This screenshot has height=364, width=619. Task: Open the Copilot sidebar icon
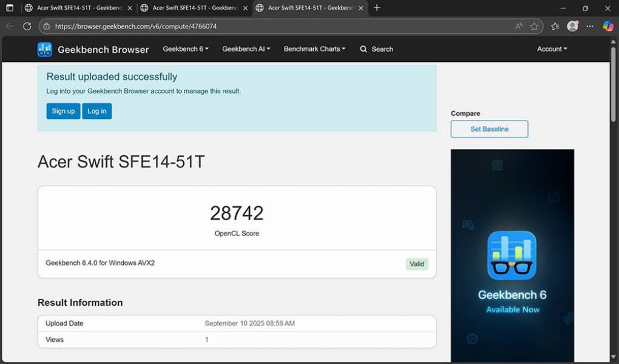607,26
